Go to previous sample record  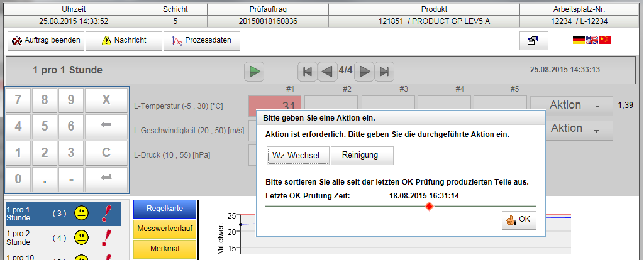pyautogui.click(x=327, y=72)
